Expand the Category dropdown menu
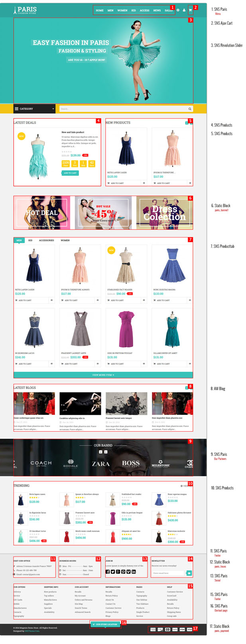This screenshot has width=246, height=644. point(34,109)
